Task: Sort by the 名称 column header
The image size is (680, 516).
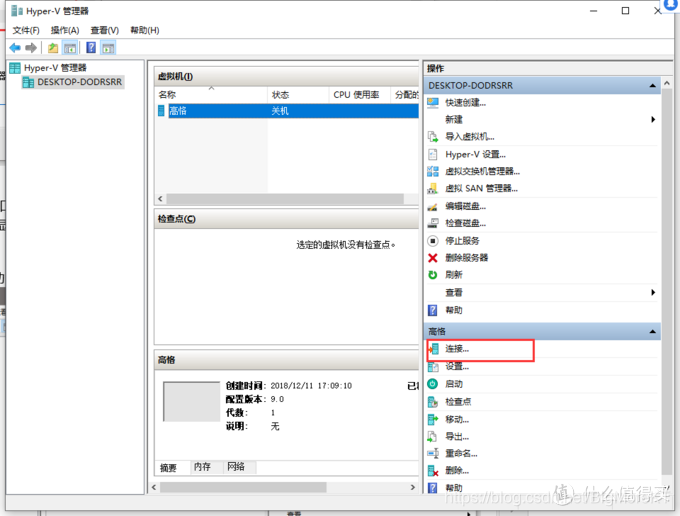Action: [211, 95]
